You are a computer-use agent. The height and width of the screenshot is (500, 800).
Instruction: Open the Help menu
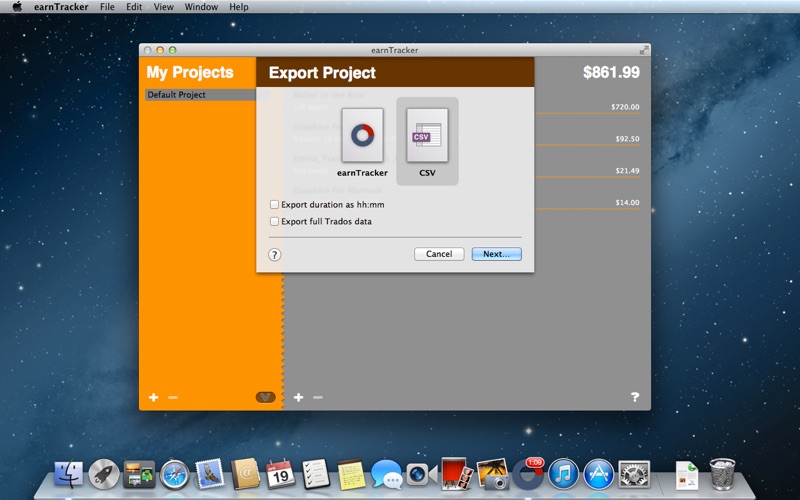point(239,7)
